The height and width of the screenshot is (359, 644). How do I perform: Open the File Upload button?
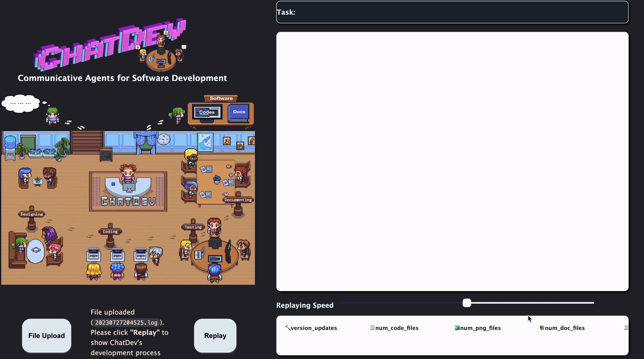47,336
